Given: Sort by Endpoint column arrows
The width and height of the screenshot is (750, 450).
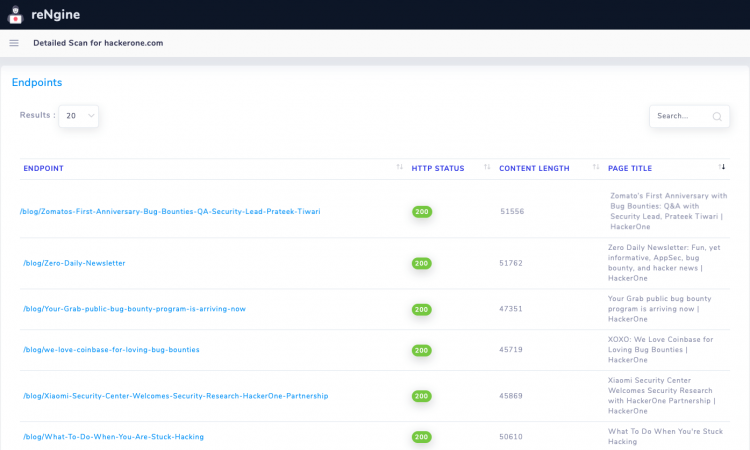Looking at the screenshot, I should tap(399, 167).
